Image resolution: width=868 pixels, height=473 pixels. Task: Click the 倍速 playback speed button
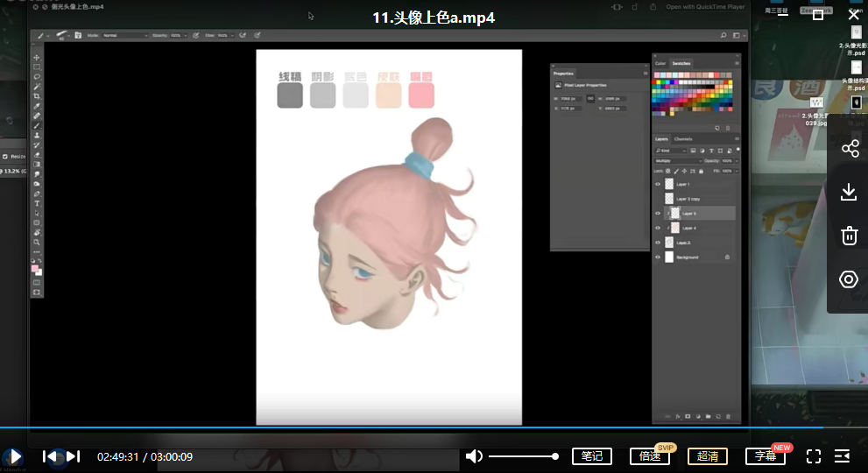coord(650,456)
